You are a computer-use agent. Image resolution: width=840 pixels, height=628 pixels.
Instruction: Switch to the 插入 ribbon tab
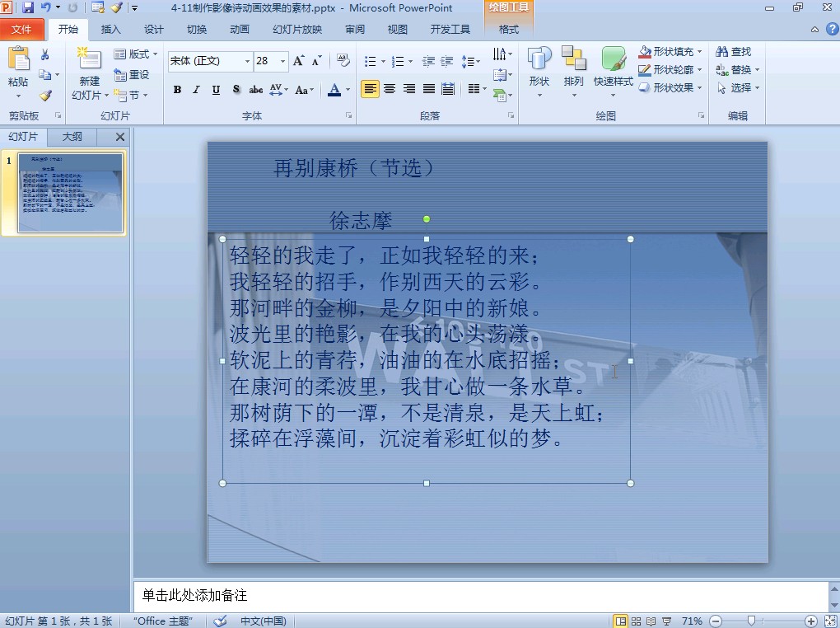(110, 30)
